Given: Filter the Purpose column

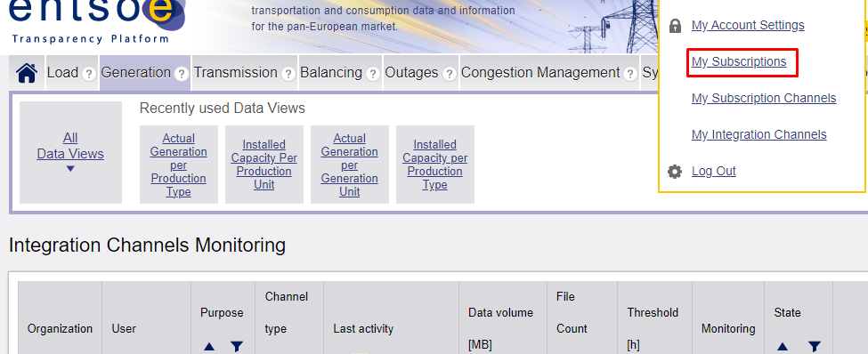Looking at the screenshot, I should pyautogui.click(x=237, y=347).
